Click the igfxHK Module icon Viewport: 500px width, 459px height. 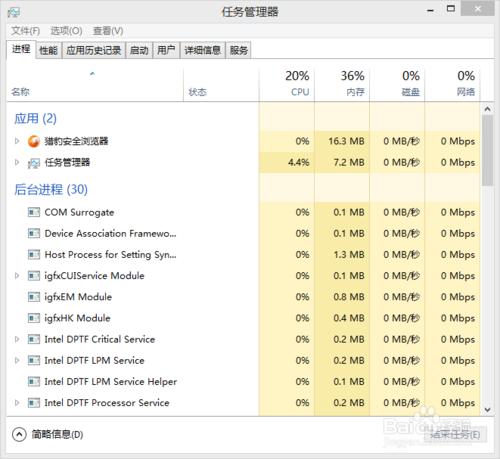click(x=34, y=318)
